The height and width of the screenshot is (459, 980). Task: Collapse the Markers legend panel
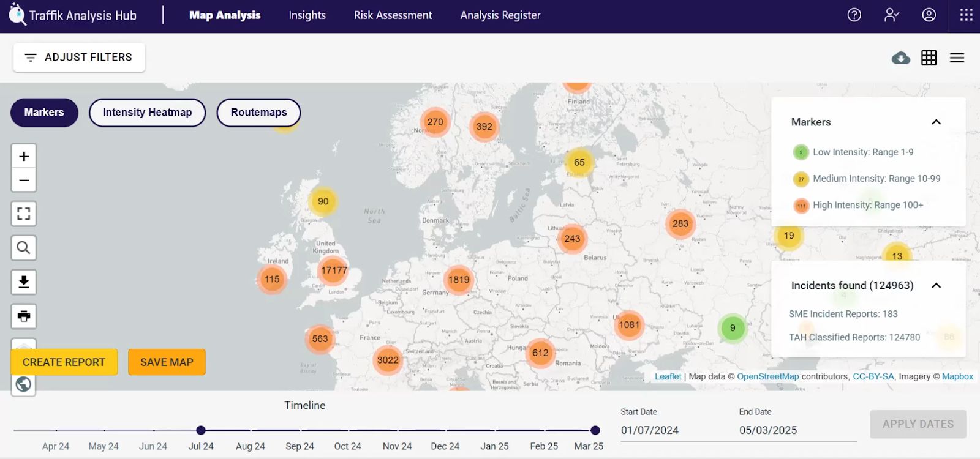pos(936,122)
